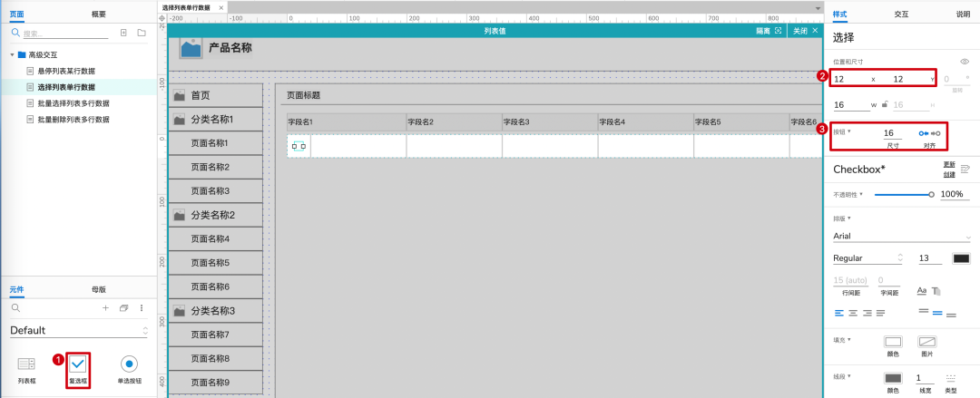The height and width of the screenshot is (398, 980).
Task: Expand the 不透明性 options arrow
Action: point(861,194)
